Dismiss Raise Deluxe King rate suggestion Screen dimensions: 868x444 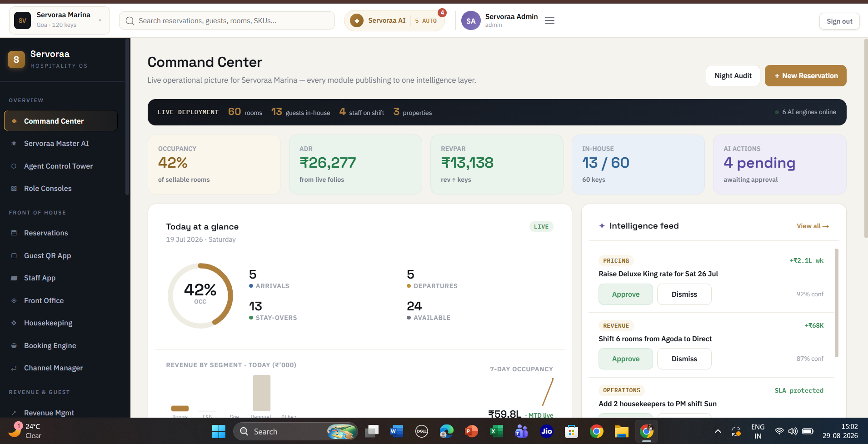click(684, 294)
